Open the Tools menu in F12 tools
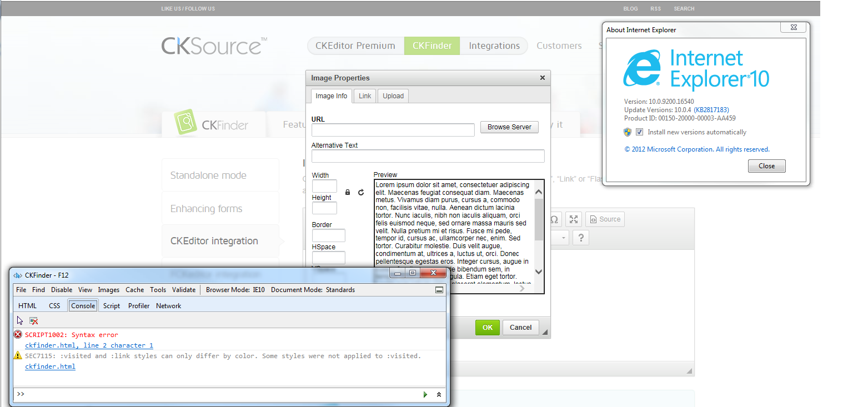The width and height of the screenshot is (868, 407). (x=158, y=290)
